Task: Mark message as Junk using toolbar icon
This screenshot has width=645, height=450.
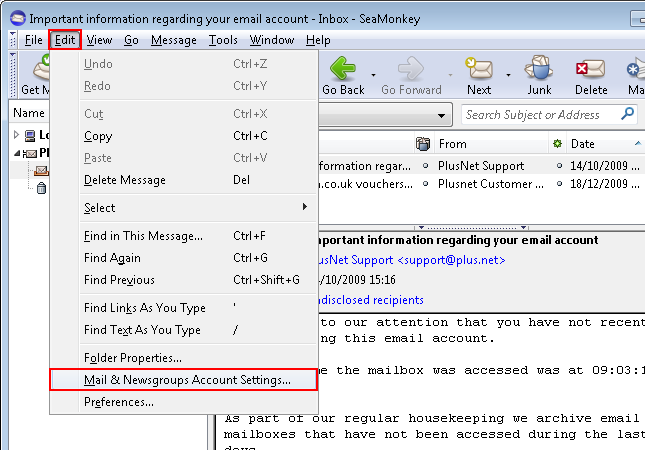Action: tap(539, 68)
